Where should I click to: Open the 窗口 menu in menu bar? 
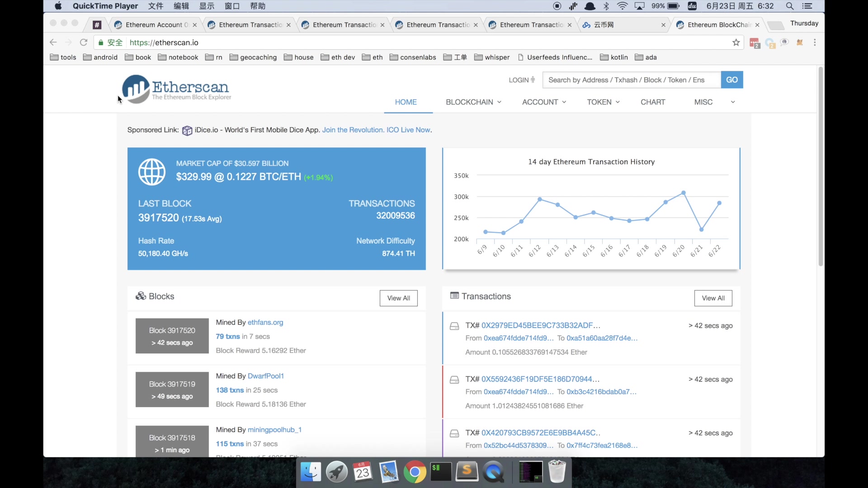(232, 6)
